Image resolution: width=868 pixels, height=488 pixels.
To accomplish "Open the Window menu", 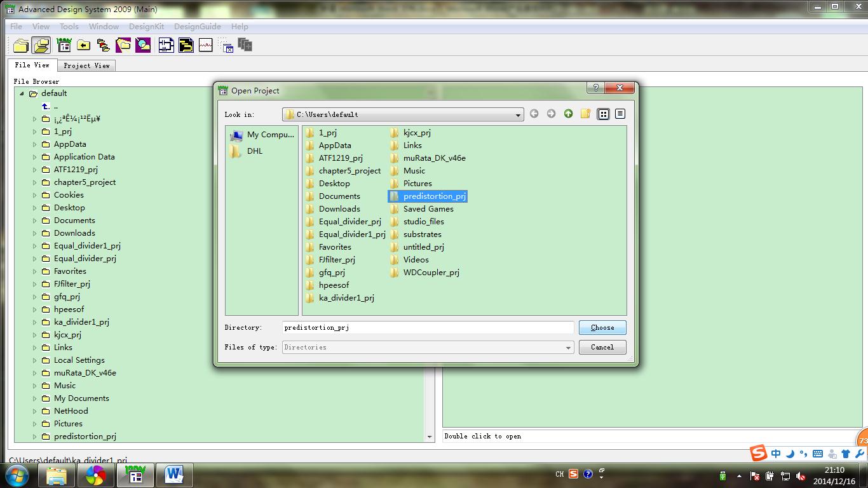I will click(x=104, y=27).
